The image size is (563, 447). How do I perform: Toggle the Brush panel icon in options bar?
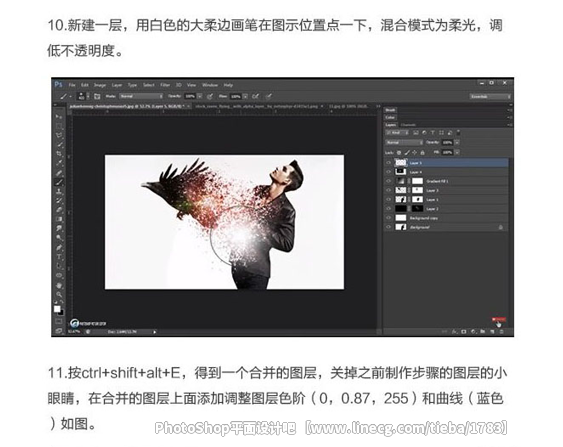[x=97, y=97]
